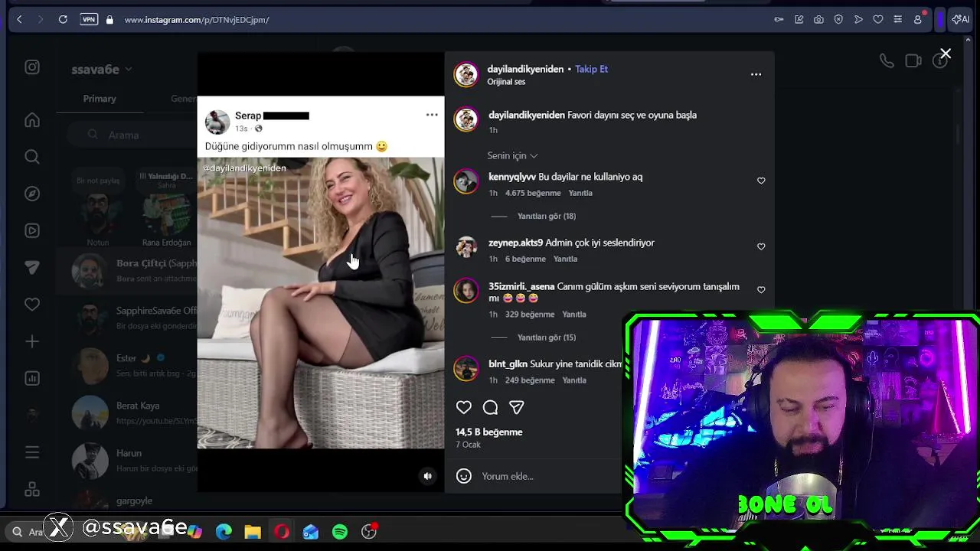
Task: Open the Reels icon in sidebar
Action: click(x=32, y=230)
